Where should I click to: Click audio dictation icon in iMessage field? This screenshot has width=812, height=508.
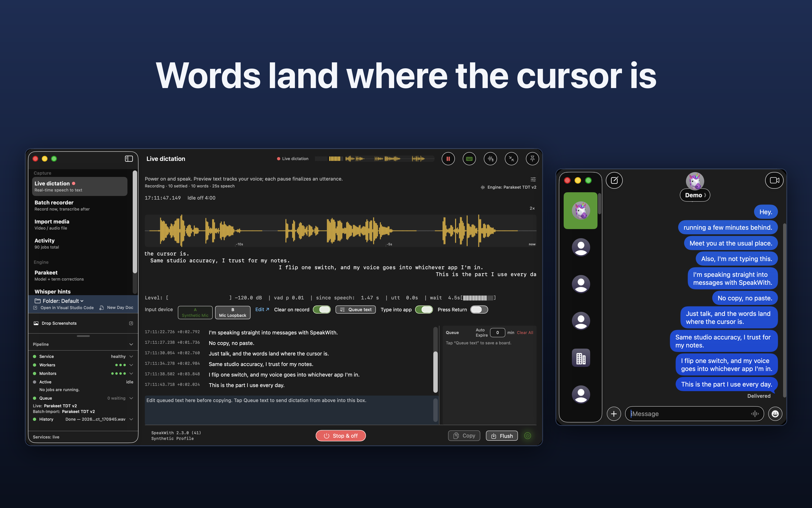[x=754, y=413]
